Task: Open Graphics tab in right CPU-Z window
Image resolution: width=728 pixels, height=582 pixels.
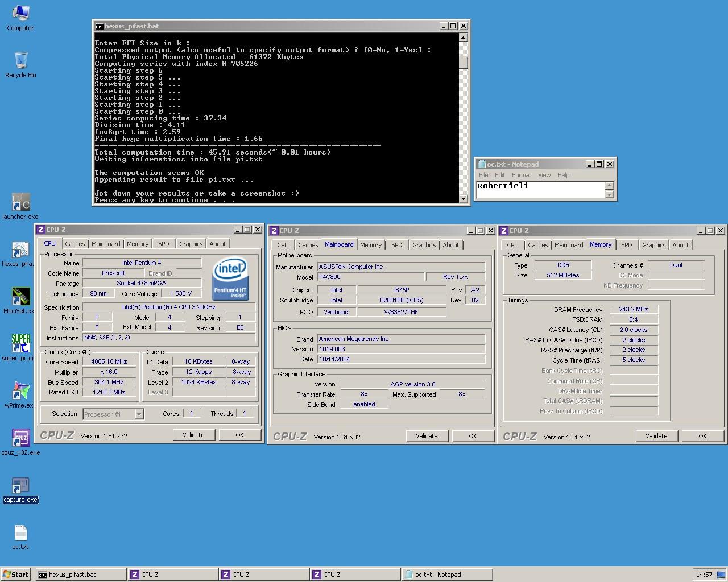Action: (x=653, y=245)
